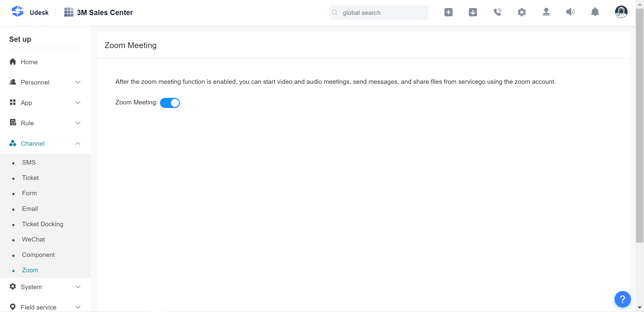Screen dimensions: 644x312
Task: Collapse the Channel chevron
Action: [78, 143]
